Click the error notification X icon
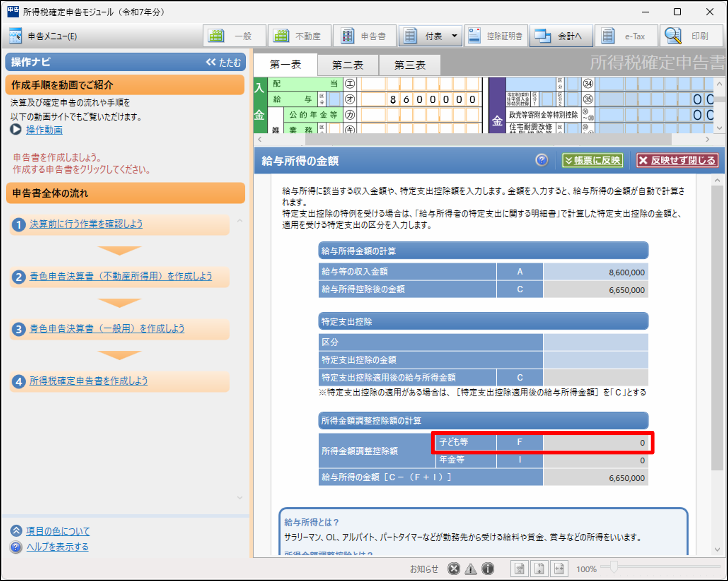The width and height of the screenshot is (728, 581). pyautogui.click(x=454, y=569)
